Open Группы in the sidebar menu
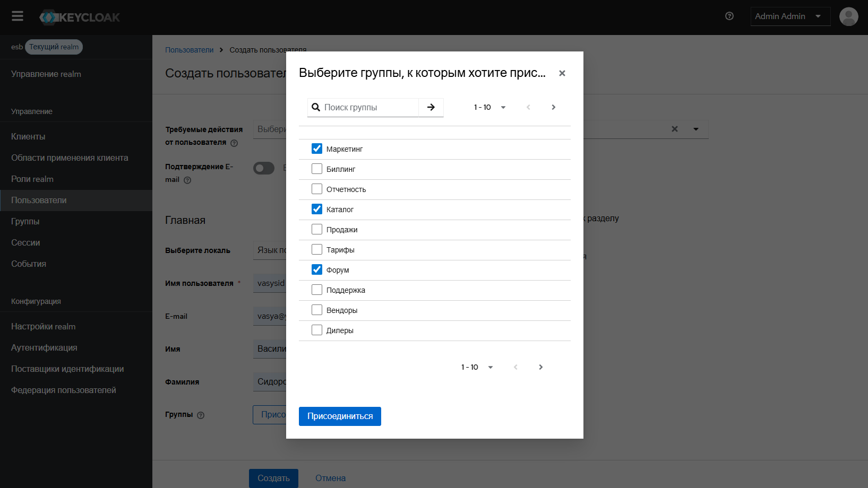 [25, 221]
